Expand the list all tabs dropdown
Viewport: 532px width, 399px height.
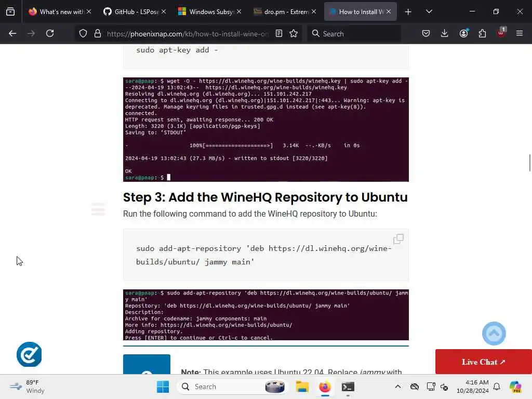429,11
